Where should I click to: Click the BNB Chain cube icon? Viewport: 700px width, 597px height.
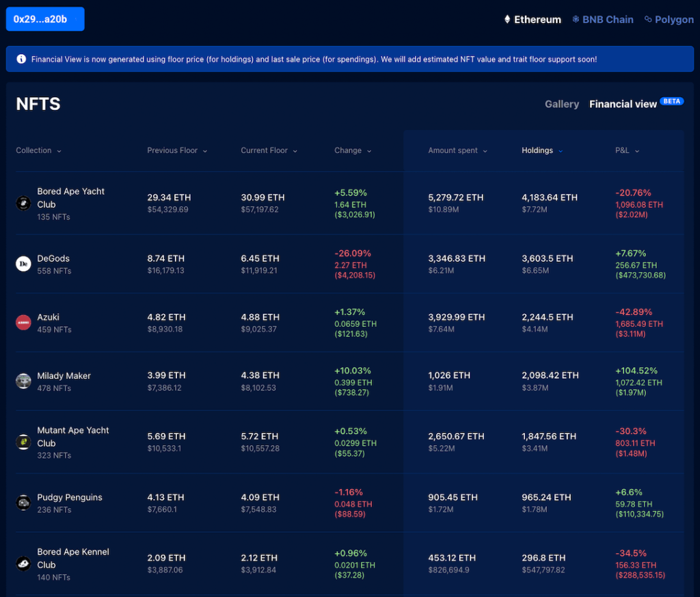[x=576, y=19]
